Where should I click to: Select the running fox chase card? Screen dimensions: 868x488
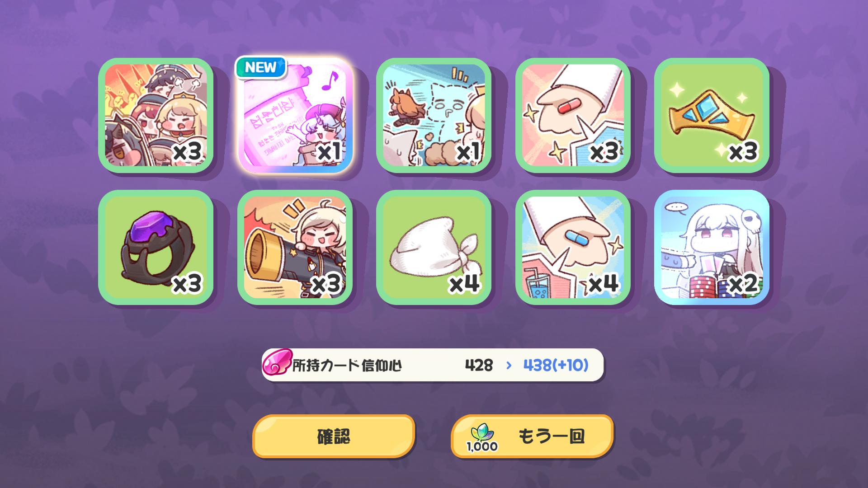[x=434, y=115]
